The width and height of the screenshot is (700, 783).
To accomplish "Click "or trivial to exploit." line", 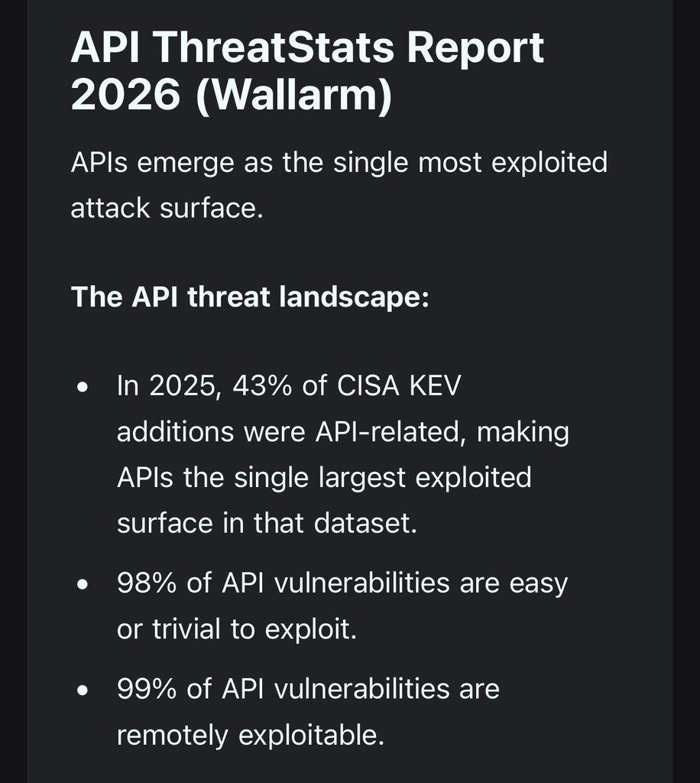I will coord(237,629).
